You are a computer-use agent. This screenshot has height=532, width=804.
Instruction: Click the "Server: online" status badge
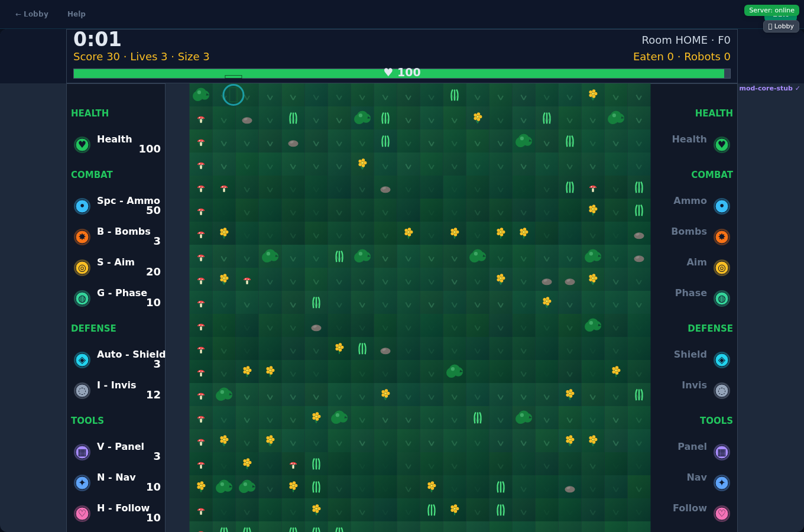click(x=771, y=10)
